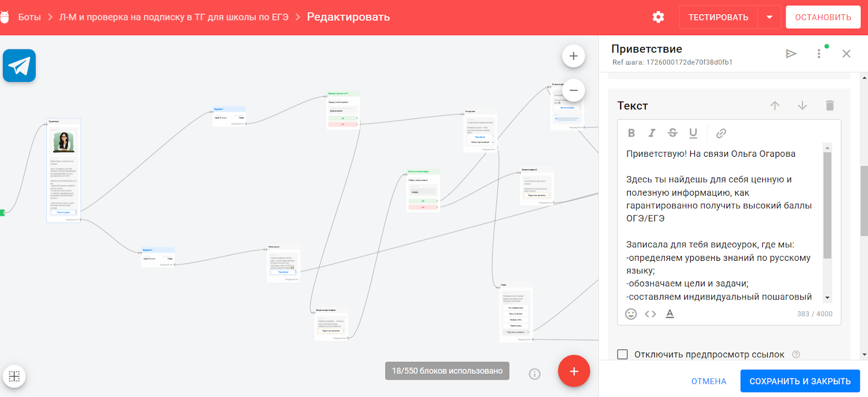The width and height of the screenshot is (868, 397).
Task: Move the Text block down
Action: [x=802, y=106]
